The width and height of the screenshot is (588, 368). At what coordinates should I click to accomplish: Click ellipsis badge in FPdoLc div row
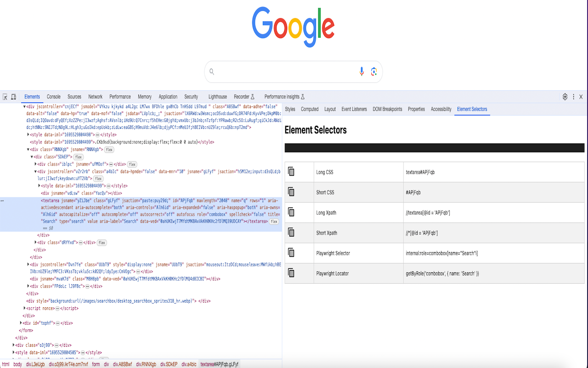click(x=87, y=286)
